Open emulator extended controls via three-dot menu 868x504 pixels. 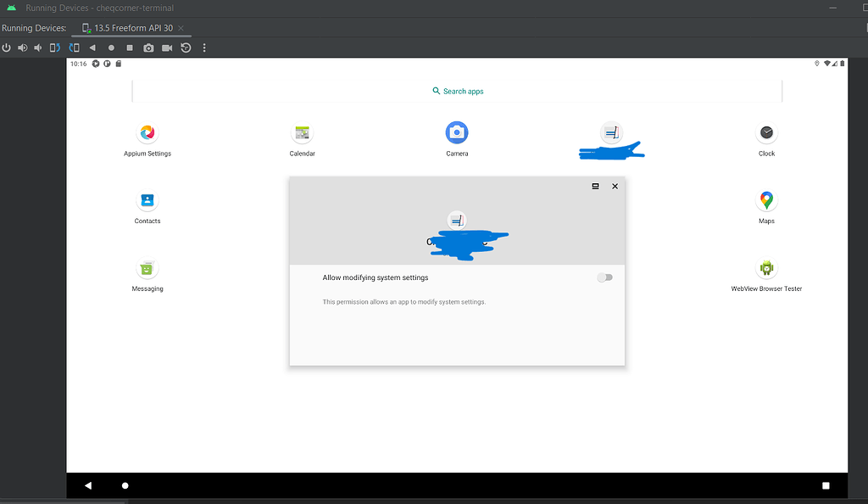203,48
